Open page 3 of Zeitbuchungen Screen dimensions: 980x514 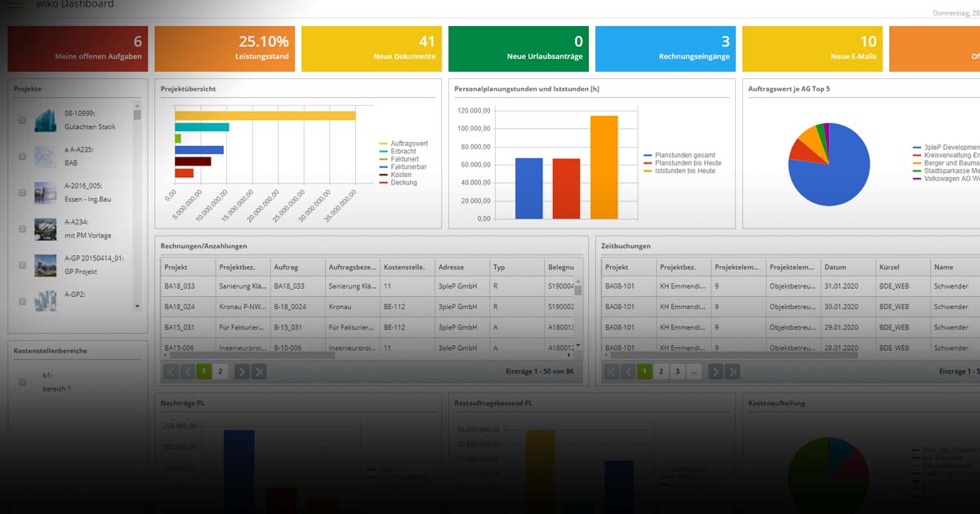coord(677,372)
